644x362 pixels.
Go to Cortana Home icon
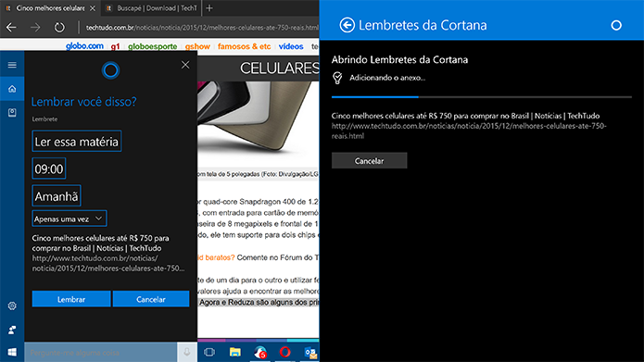(12, 89)
